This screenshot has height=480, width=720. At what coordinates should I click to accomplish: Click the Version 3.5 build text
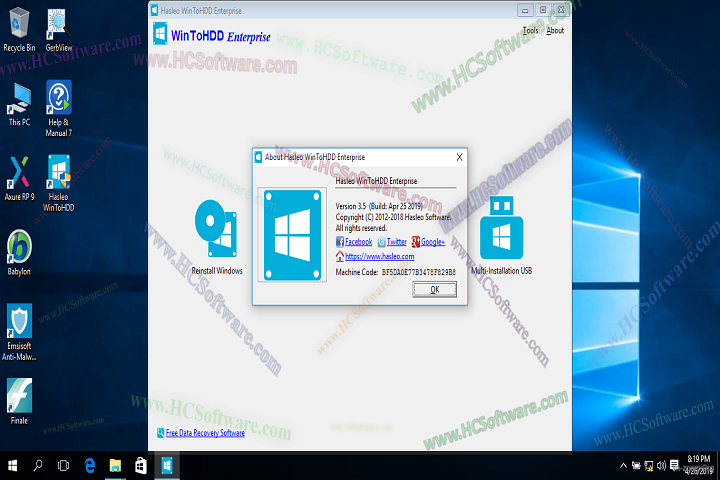tap(379, 207)
